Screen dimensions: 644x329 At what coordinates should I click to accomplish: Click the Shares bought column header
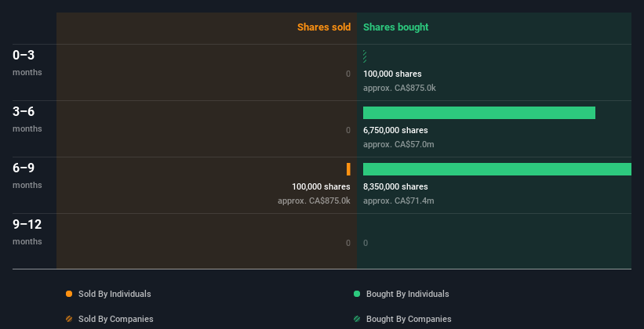(x=396, y=27)
